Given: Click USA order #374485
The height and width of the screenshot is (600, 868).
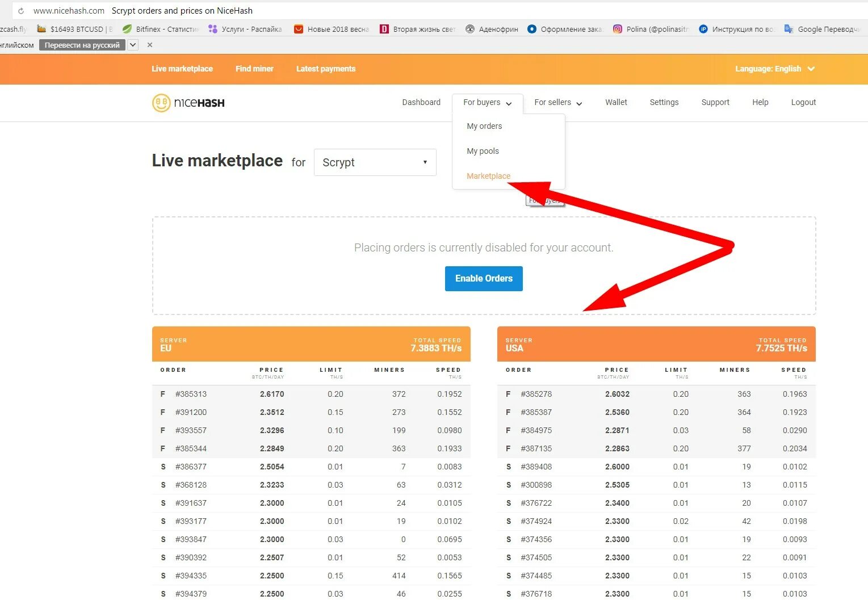Looking at the screenshot, I should pos(656,576).
